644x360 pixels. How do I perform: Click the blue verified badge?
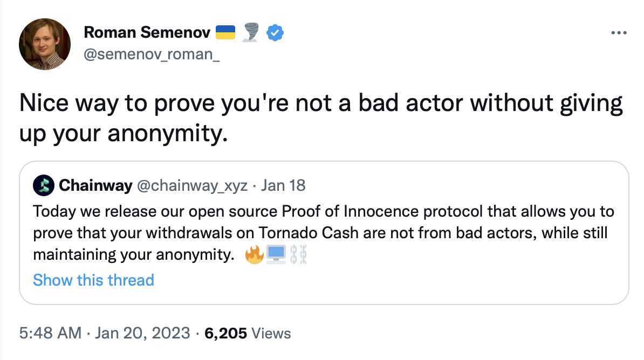click(x=276, y=33)
